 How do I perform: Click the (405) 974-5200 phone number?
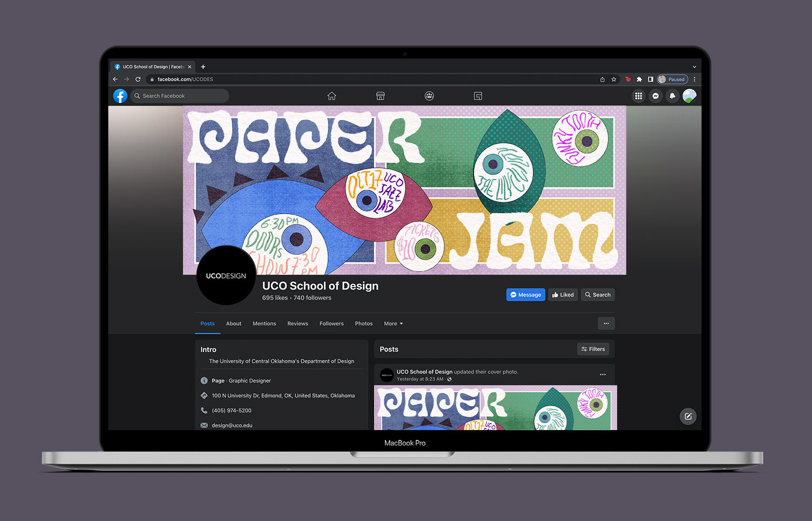tap(231, 411)
